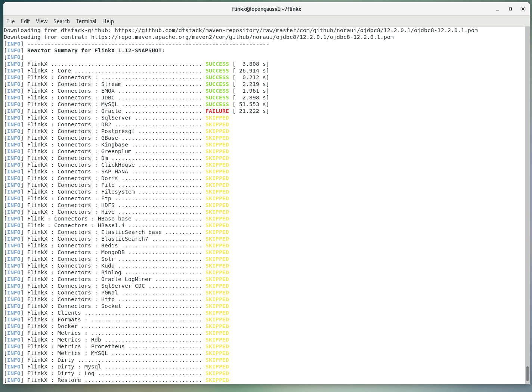The width and height of the screenshot is (532, 392).
Task: Maximize the terminal window
Action: tap(510, 9)
